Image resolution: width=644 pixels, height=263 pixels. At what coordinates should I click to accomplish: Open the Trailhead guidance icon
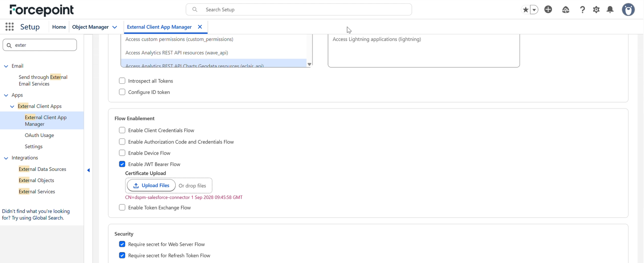(566, 10)
